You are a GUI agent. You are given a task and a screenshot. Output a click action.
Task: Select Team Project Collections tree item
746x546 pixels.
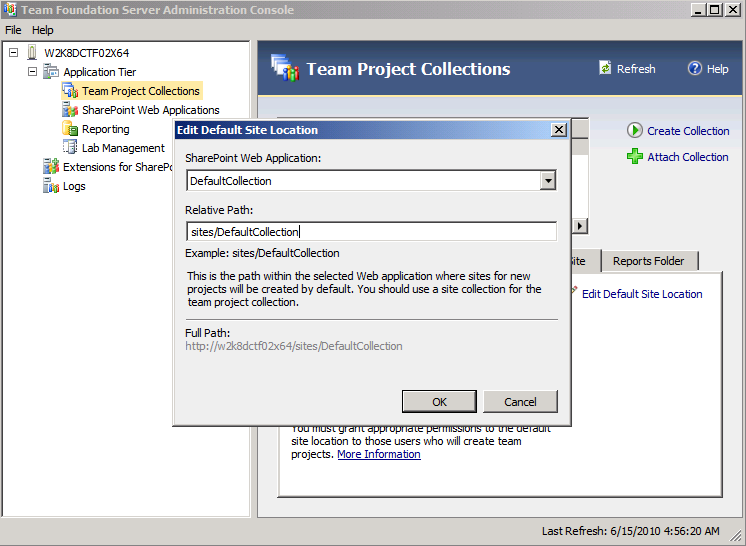pyautogui.click(x=140, y=91)
